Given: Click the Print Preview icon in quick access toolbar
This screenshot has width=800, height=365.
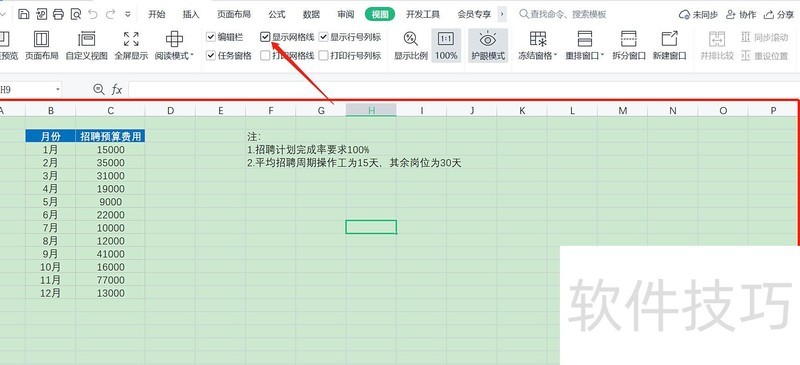Looking at the screenshot, I should coord(76,14).
